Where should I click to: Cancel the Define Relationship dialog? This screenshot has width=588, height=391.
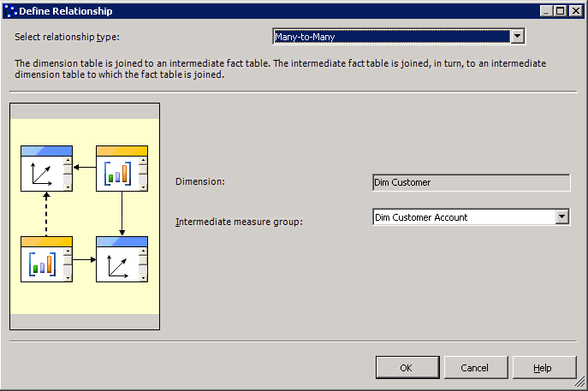pos(476,367)
